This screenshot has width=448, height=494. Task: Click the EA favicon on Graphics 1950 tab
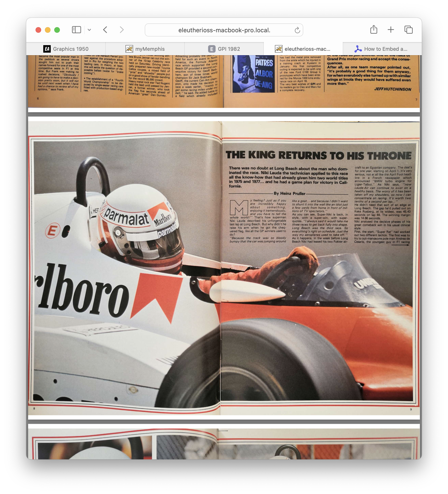pyautogui.click(x=47, y=49)
